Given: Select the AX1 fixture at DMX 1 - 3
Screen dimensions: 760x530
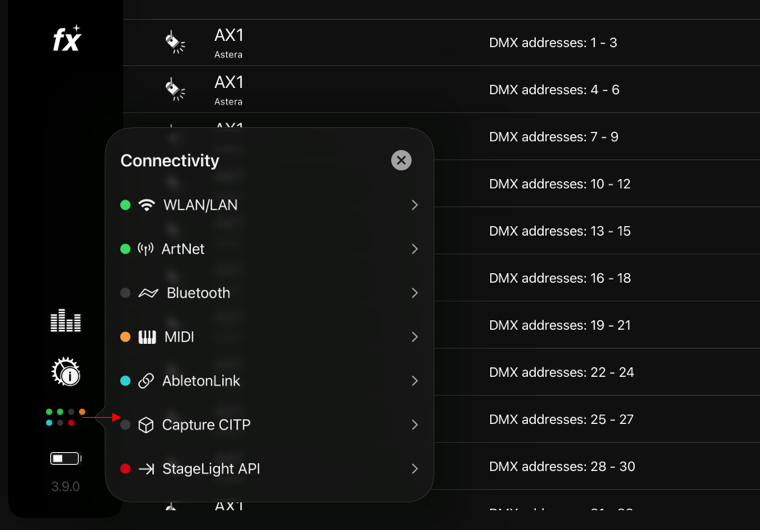Looking at the screenshot, I should [441, 43].
